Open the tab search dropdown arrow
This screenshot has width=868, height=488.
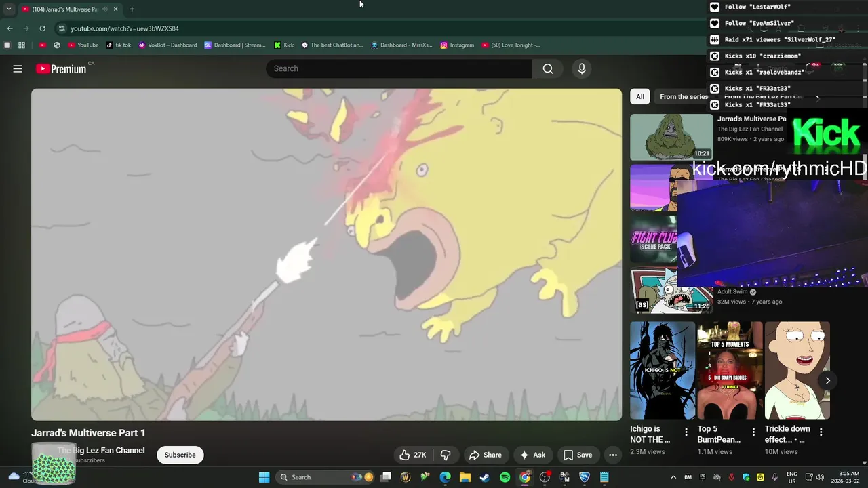coord(9,9)
